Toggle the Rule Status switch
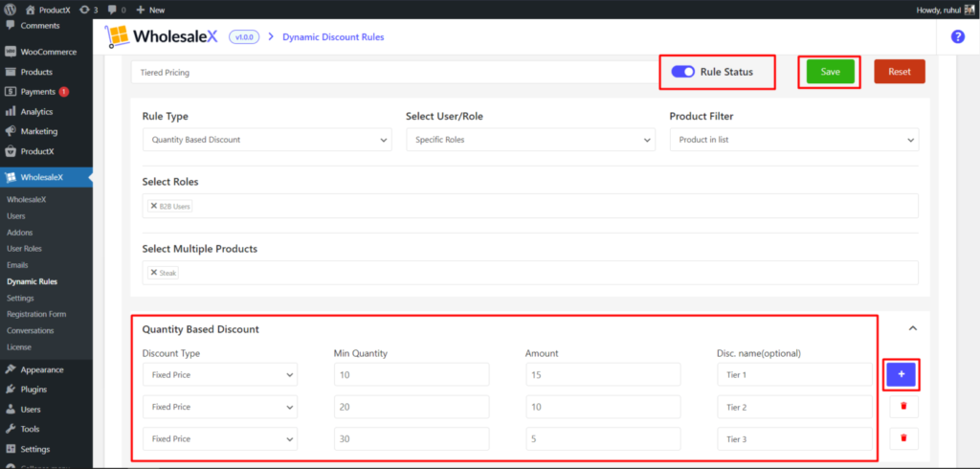 tap(682, 71)
